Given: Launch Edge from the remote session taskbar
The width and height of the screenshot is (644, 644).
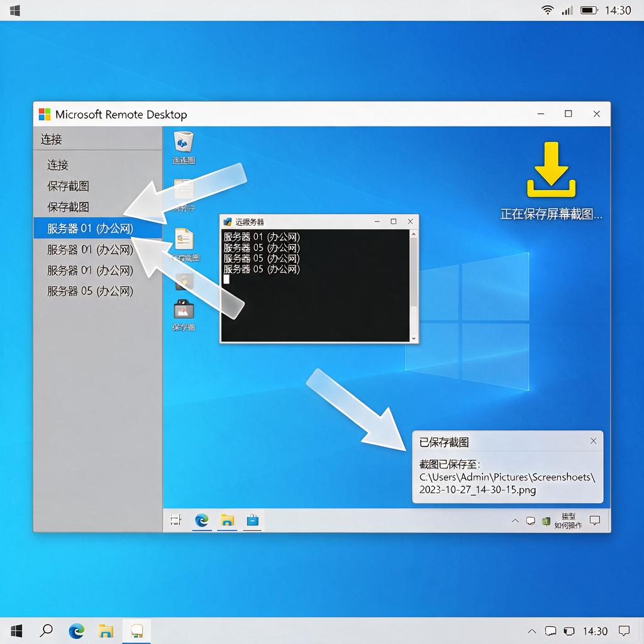Looking at the screenshot, I should point(202,520).
